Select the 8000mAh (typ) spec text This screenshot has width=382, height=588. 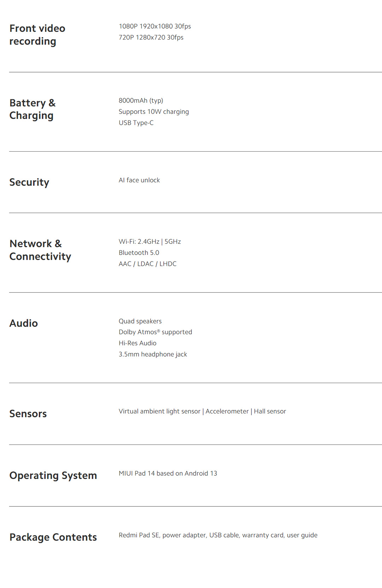tap(141, 100)
